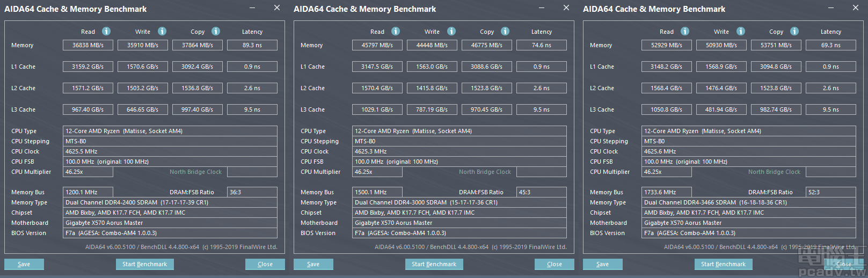Select L2 Cache Write value 1476.4 GB/s
The height and width of the screenshot is (278, 868).
721,88
